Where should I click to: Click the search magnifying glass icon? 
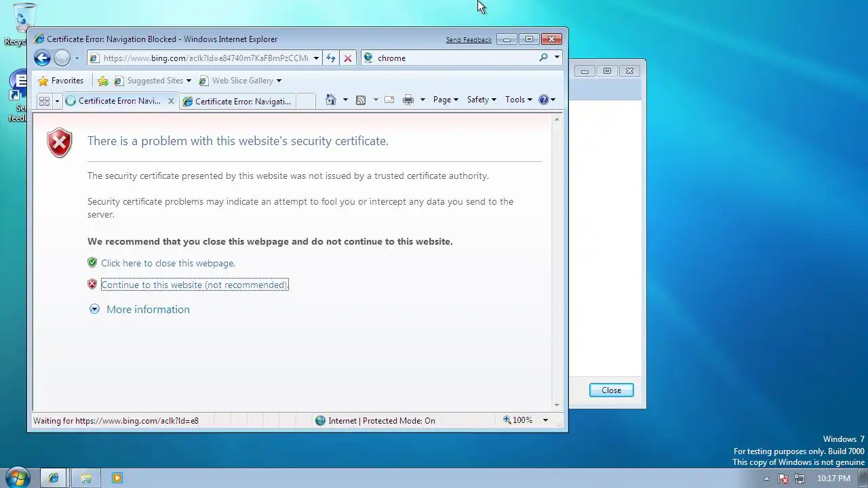tap(543, 58)
